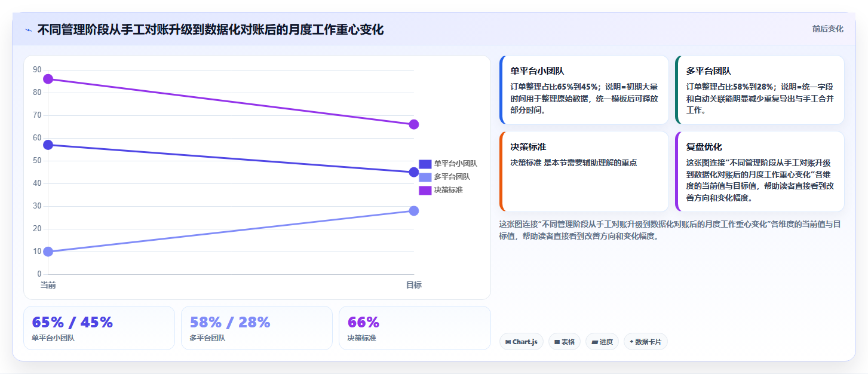Click the 决策标准 legend label

448,190
